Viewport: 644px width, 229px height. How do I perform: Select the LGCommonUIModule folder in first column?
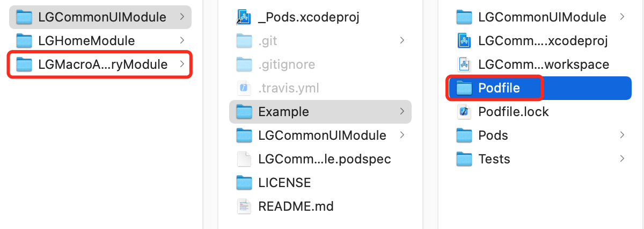[100, 17]
